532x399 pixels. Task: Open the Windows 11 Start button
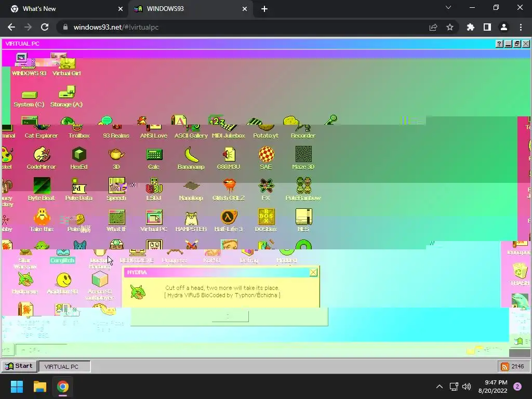pyautogui.click(x=17, y=387)
